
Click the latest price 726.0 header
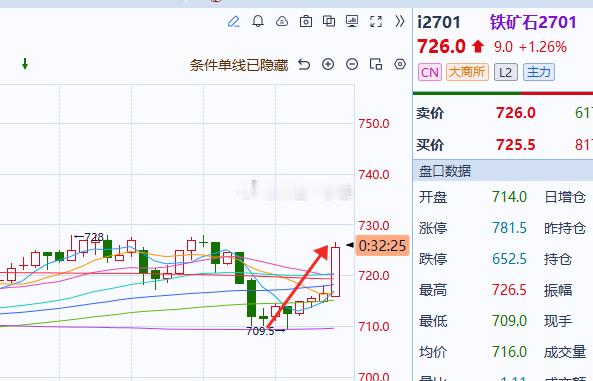click(441, 47)
